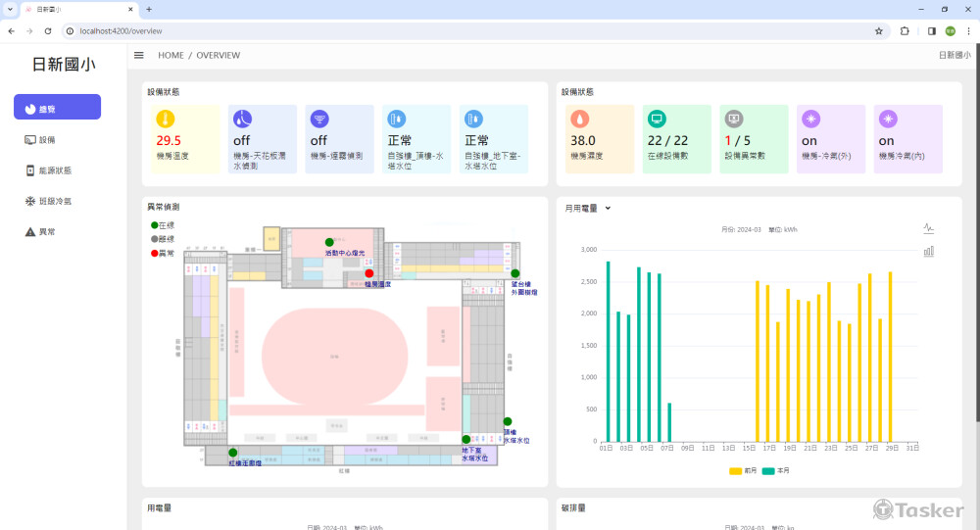Bookmark this page with star icon
The height and width of the screenshot is (530, 980).
879,30
